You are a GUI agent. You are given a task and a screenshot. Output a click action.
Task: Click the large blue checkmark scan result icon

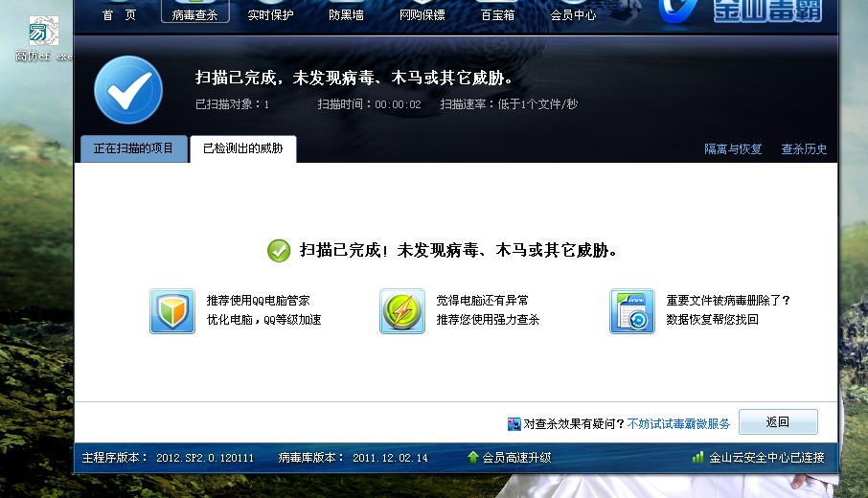128,90
